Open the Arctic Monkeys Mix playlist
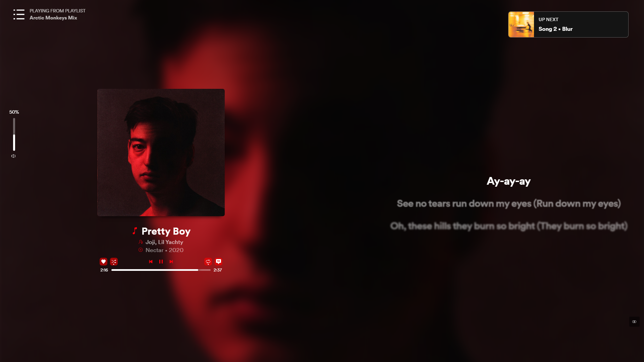This screenshot has height=362, width=644. (x=53, y=18)
